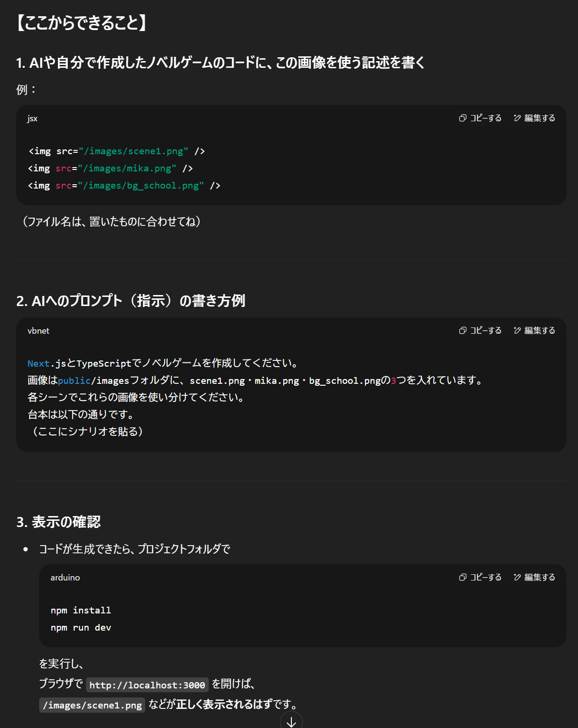Copy the vbnet prompt code block
The height and width of the screenshot is (728, 578).
click(480, 330)
